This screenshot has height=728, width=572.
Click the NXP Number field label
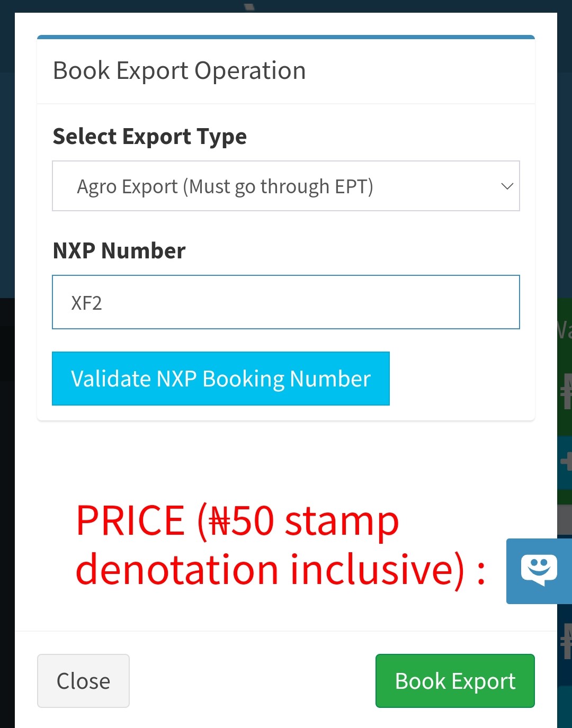[x=119, y=250]
